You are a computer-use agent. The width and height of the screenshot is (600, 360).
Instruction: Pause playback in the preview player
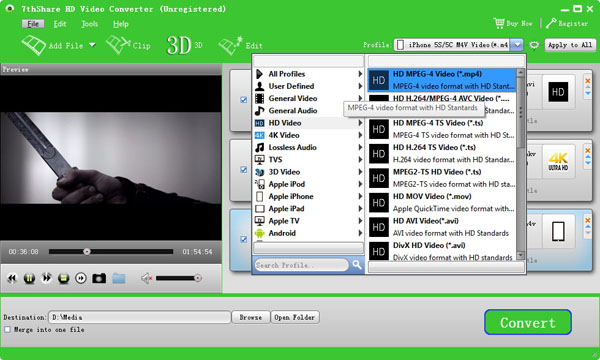(x=29, y=278)
